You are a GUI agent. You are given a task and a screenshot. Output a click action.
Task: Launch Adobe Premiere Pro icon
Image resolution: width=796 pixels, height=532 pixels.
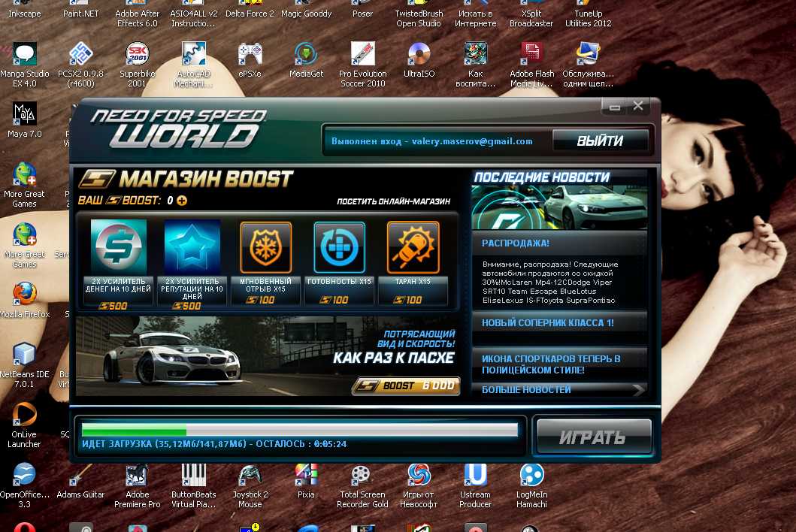[137, 486]
